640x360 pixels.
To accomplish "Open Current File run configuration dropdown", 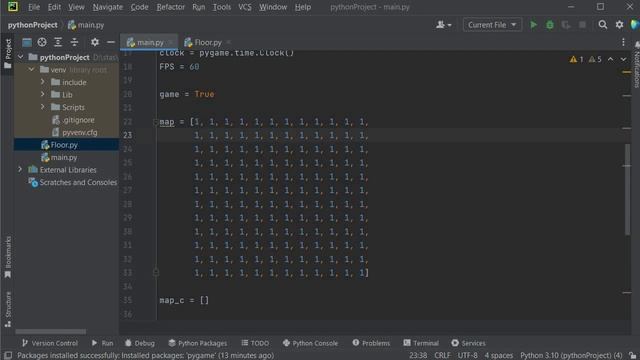I will (x=492, y=25).
